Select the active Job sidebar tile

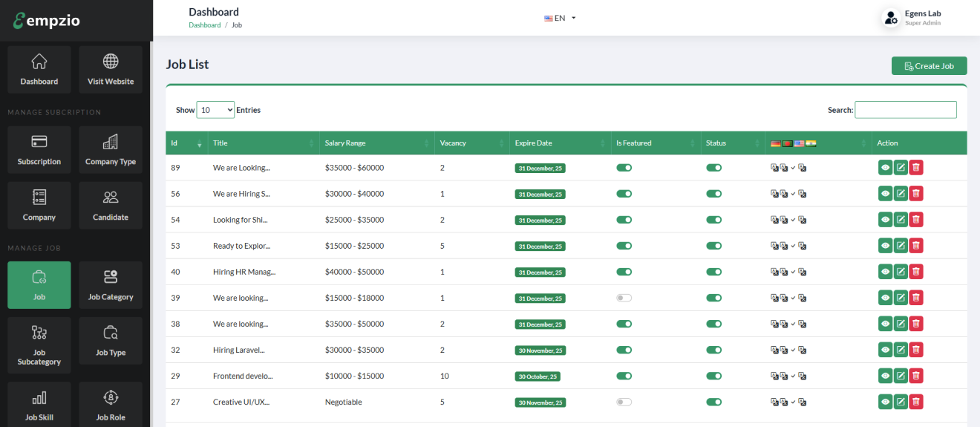click(39, 285)
